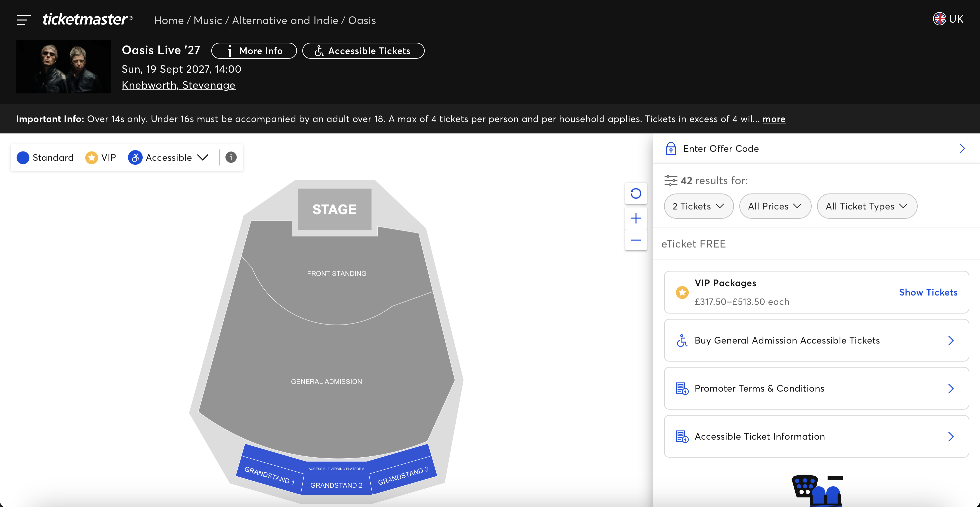
Task: Click the gold VIP legend star
Action: click(x=91, y=157)
